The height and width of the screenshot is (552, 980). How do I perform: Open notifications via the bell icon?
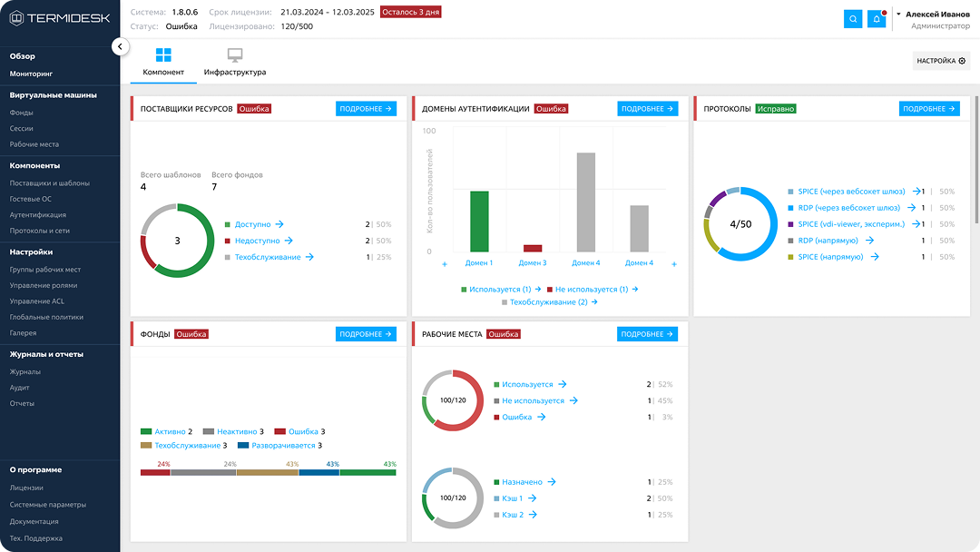pos(877,19)
